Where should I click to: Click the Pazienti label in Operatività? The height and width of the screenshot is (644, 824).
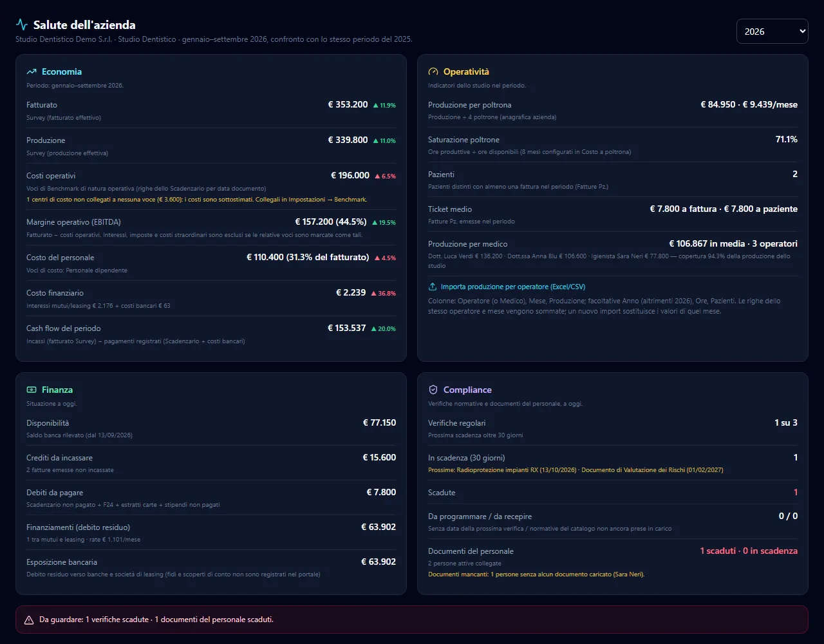(441, 175)
